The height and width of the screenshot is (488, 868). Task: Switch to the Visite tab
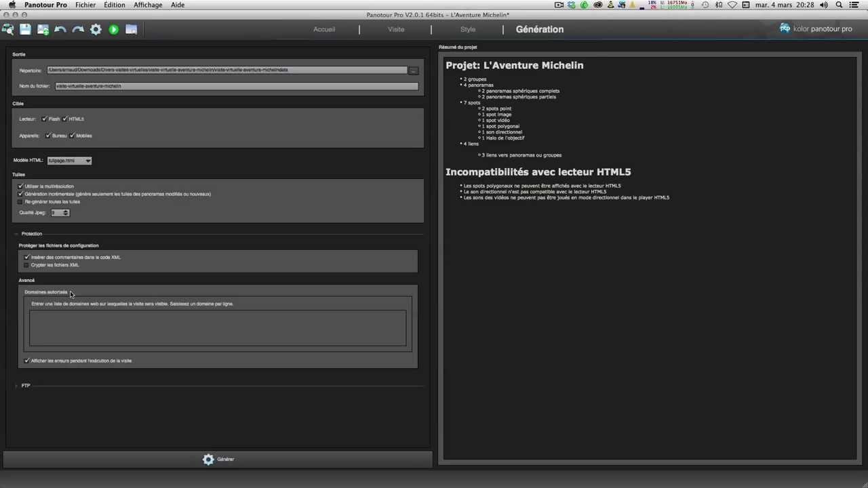(396, 29)
